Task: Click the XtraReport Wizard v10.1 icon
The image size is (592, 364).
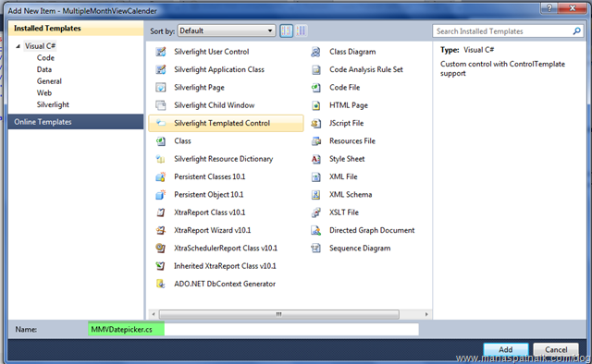Action: click(161, 230)
